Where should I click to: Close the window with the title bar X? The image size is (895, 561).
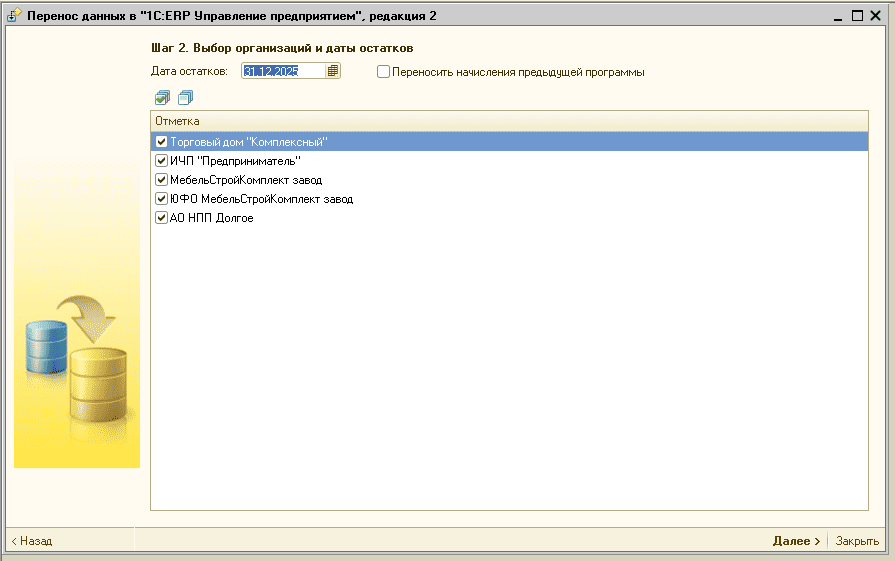pyautogui.click(x=876, y=16)
